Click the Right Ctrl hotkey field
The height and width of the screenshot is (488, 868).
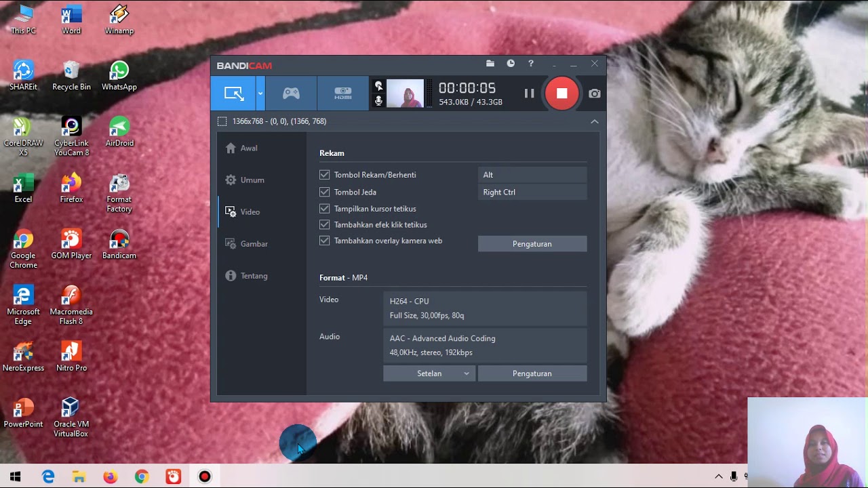(x=532, y=192)
